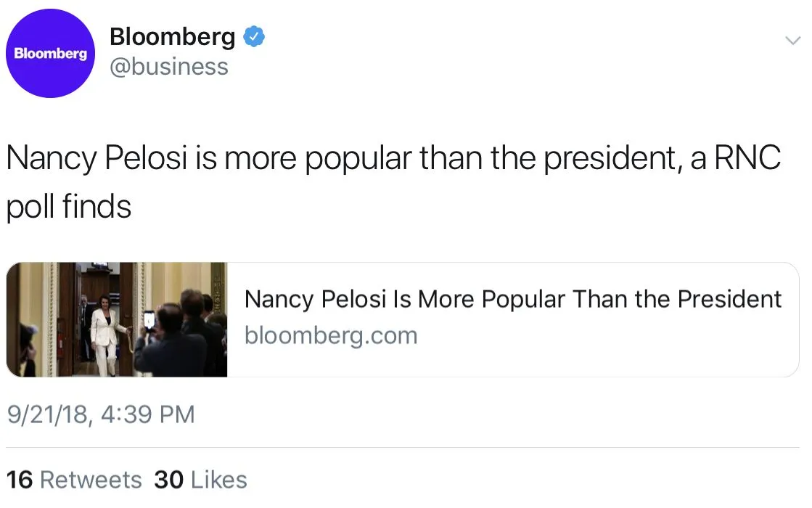Visit the @business handle
Image resolution: width=812 pixels, height=508 pixels.
168,67
